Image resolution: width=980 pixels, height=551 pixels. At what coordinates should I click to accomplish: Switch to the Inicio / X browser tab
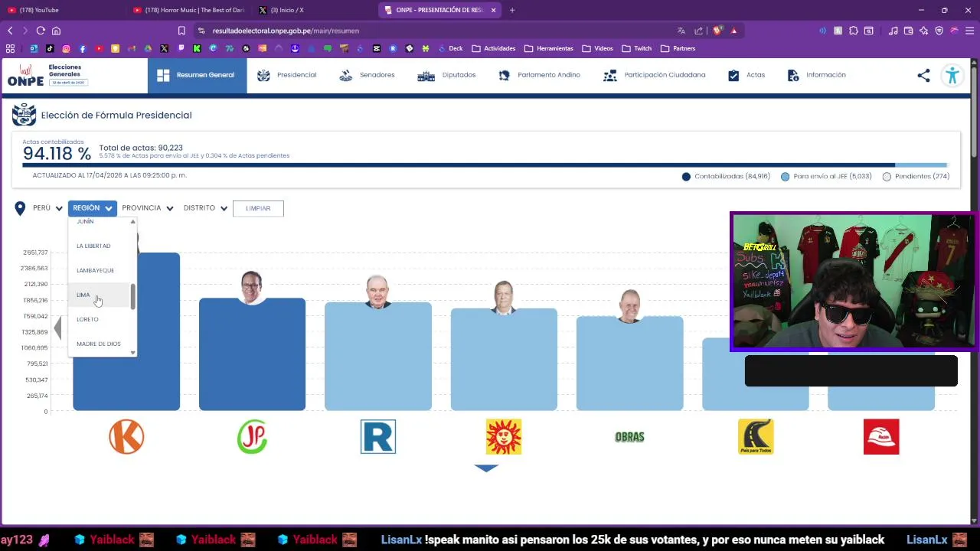314,10
